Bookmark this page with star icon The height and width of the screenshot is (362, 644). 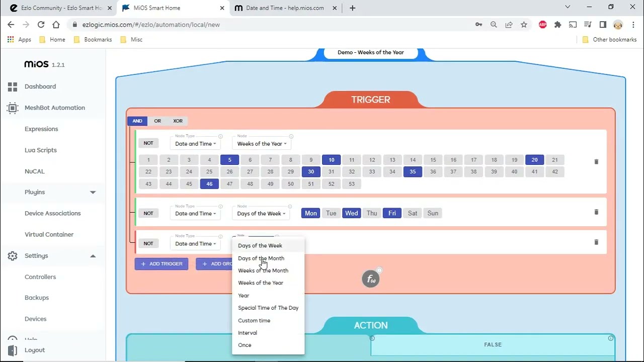pos(524,24)
